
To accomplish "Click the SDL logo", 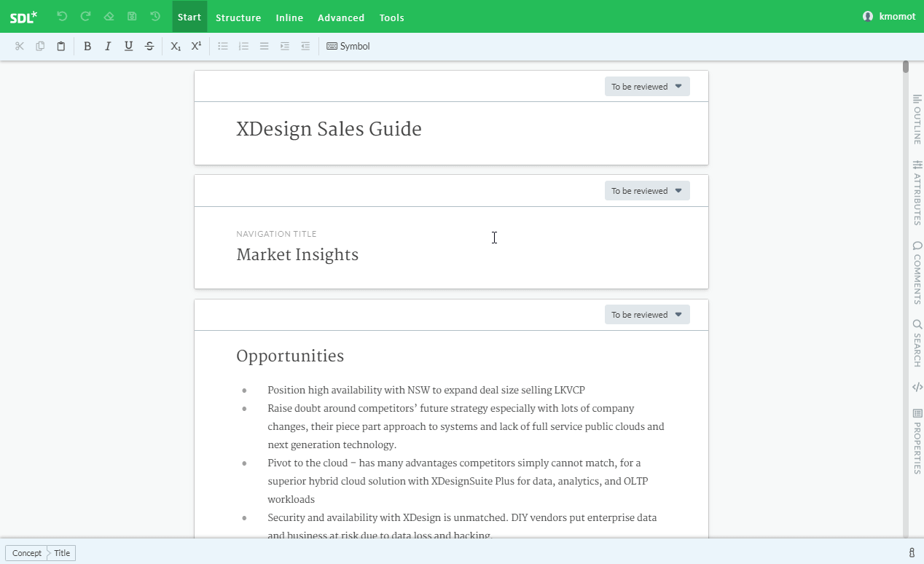I will click(23, 17).
